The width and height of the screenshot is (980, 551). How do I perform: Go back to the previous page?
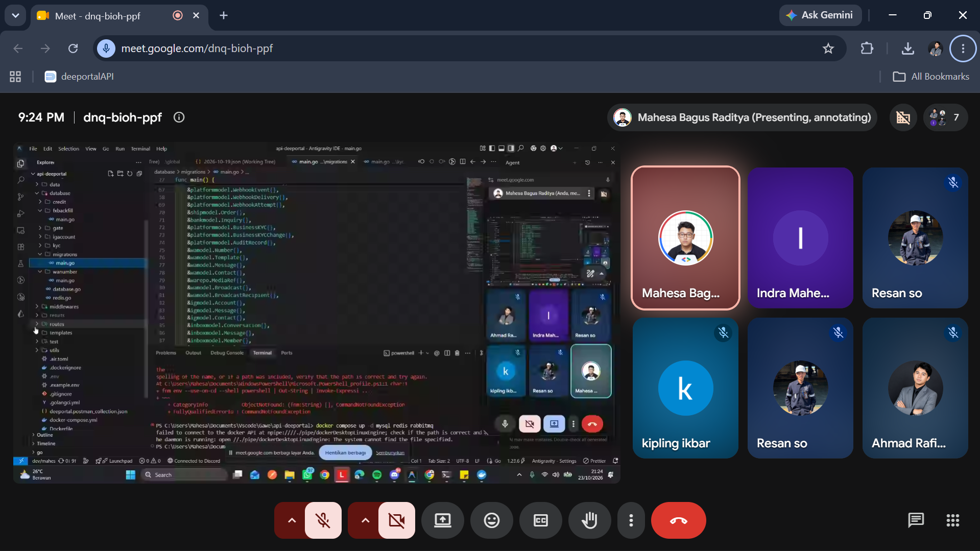18,49
